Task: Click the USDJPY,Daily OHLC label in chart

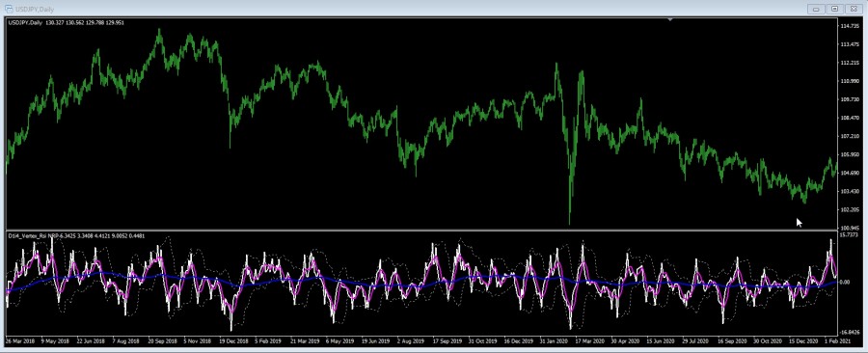Action: coord(66,23)
